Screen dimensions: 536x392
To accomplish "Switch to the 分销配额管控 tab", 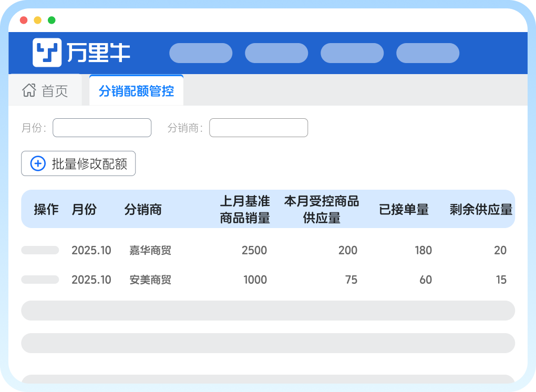I will (x=136, y=90).
